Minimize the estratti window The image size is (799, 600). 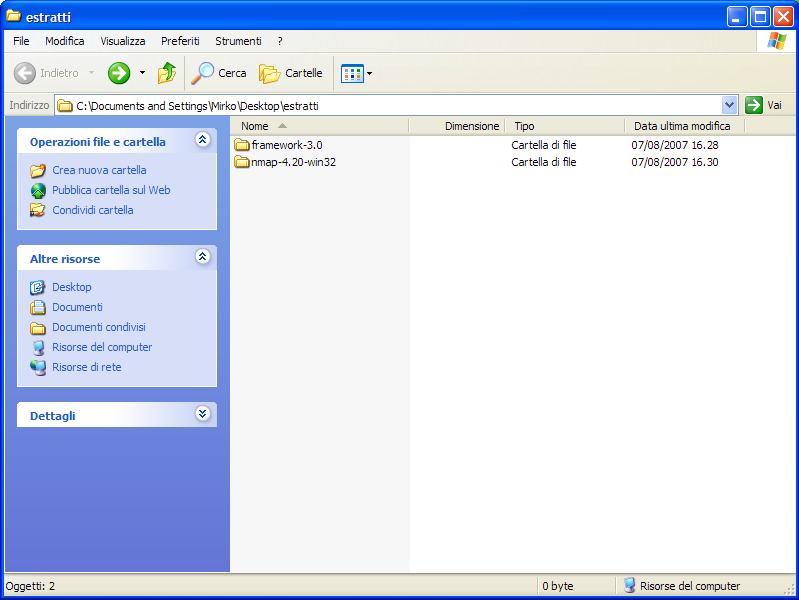pyautogui.click(x=737, y=17)
